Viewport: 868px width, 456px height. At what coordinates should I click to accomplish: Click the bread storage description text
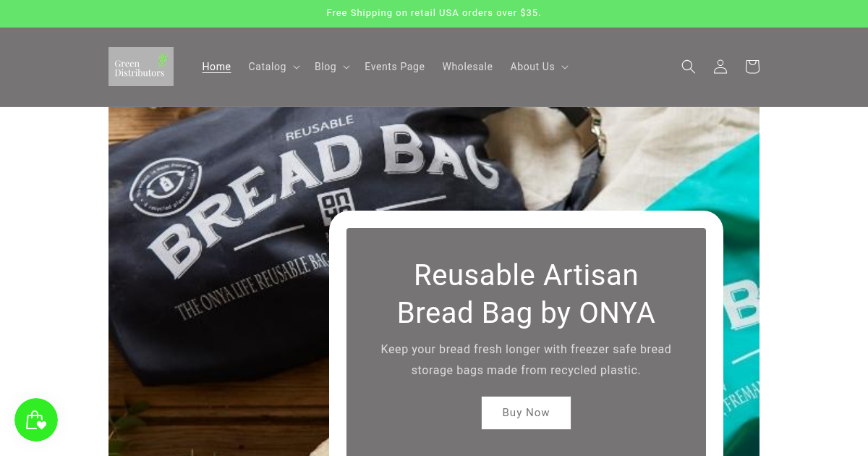(526, 360)
